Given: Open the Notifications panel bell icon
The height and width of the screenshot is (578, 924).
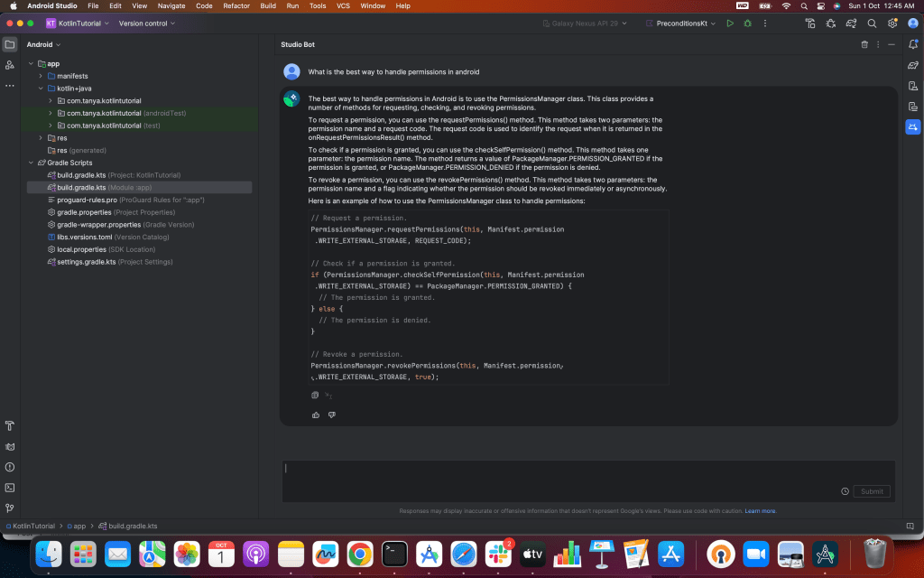Looking at the screenshot, I should (x=912, y=44).
